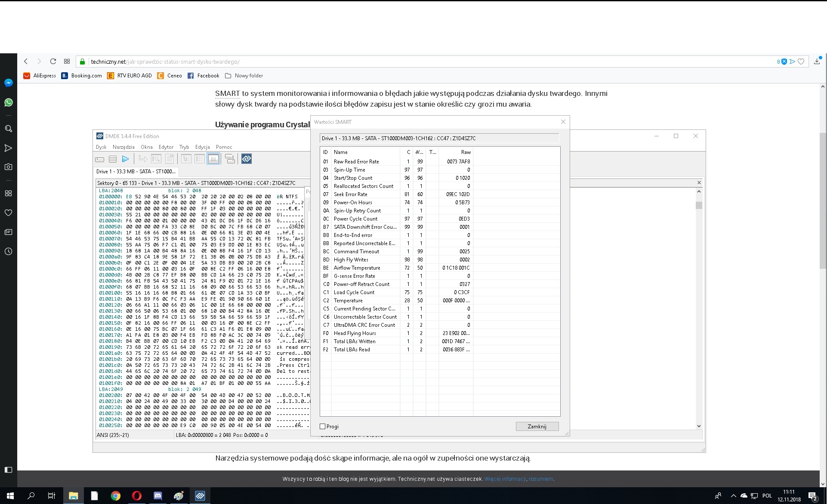Click the POL input language indicator
This screenshot has width=827, height=504.
tap(767, 496)
